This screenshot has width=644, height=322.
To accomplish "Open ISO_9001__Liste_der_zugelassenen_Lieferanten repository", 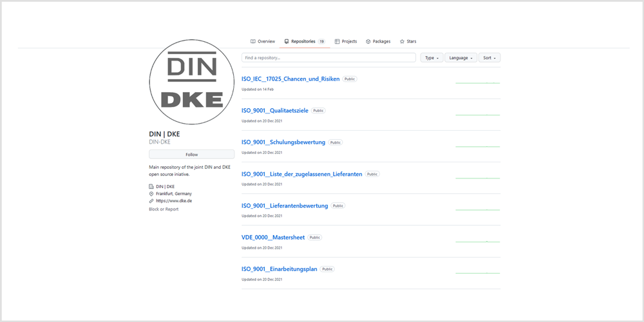I will 302,174.
